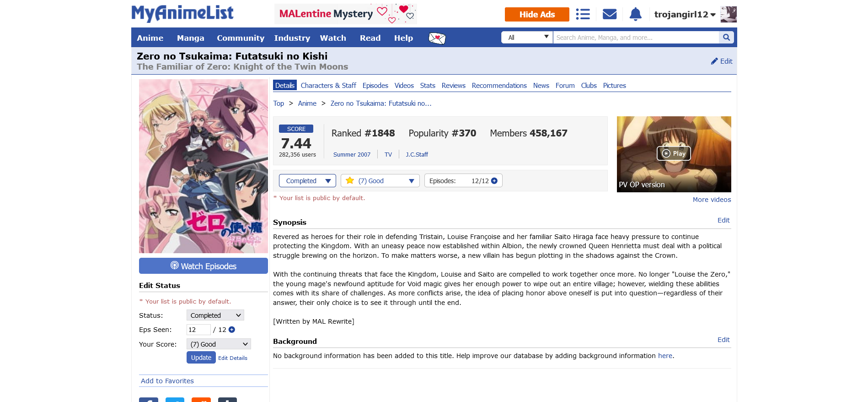Open the anime list icon in header

click(x=583, y=14)
